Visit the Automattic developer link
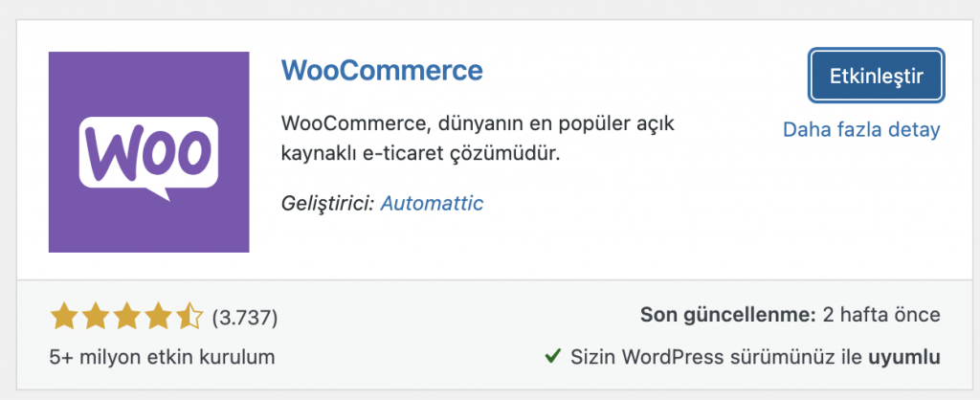Screen dimensions: 980x400 (432, 203)
